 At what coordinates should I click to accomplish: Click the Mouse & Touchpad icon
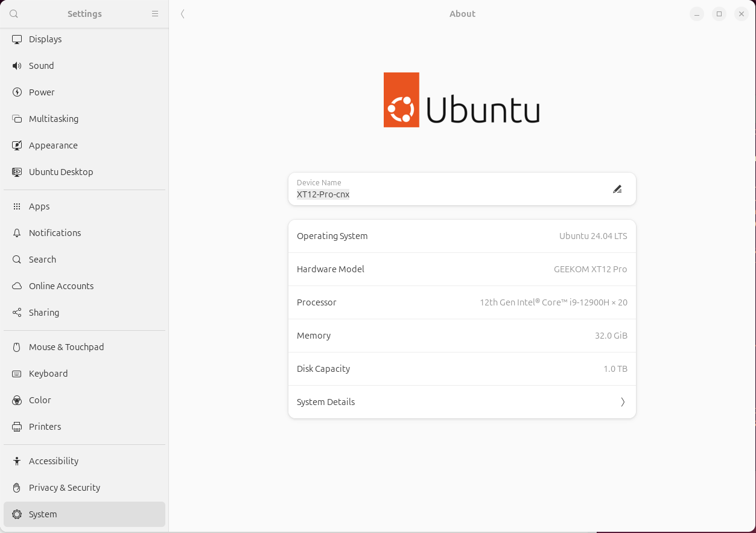point(17,347)
